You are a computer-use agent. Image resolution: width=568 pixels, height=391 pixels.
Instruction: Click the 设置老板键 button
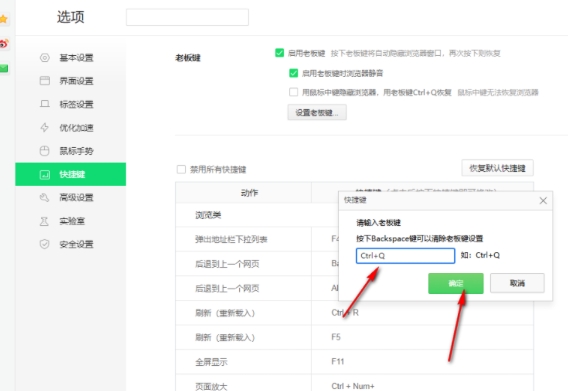(x=317, y=112)
